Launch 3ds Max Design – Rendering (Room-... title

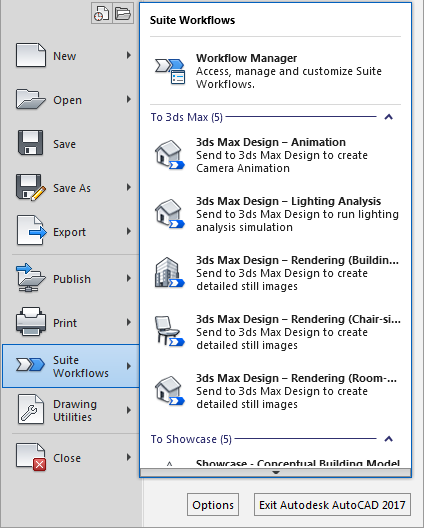coord(296,378)
